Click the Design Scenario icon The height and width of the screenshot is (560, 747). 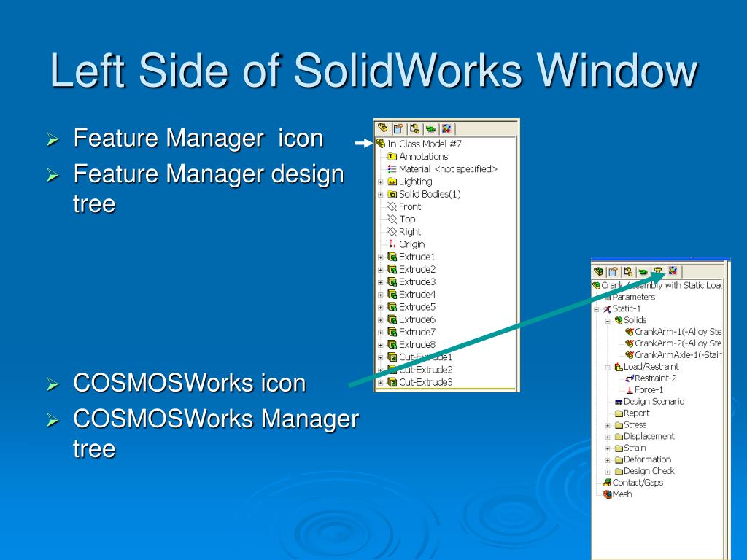tap(619, 402)
